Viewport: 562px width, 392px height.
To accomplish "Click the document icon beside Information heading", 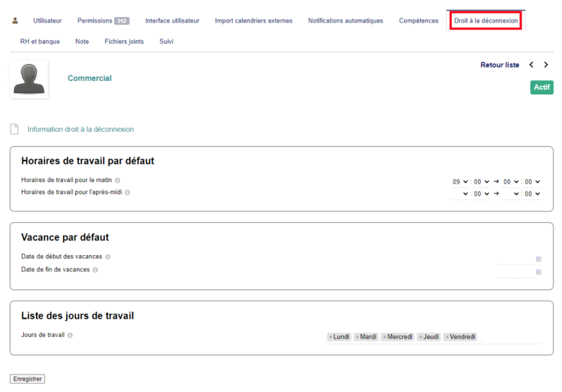I will coord(14,129).
